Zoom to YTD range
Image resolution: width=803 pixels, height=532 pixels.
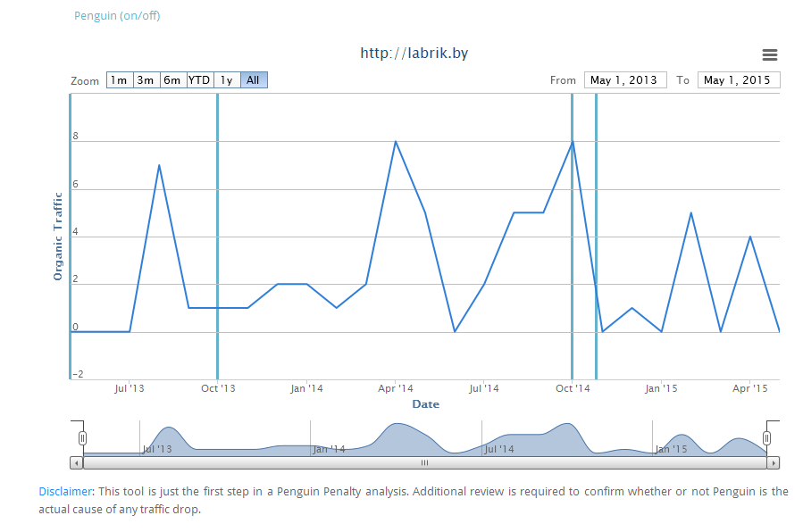point(199,80)
